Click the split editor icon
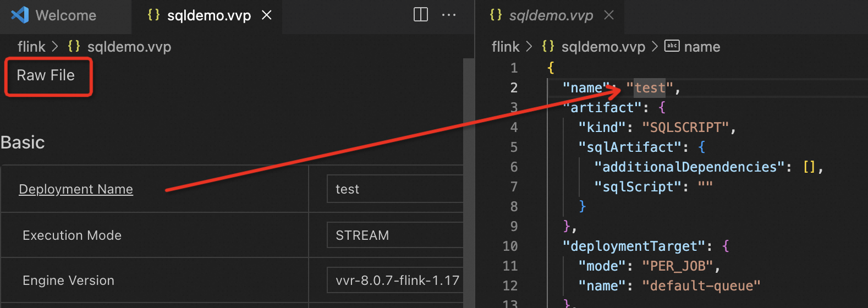868x308 pixels. [x=421, y=15]
